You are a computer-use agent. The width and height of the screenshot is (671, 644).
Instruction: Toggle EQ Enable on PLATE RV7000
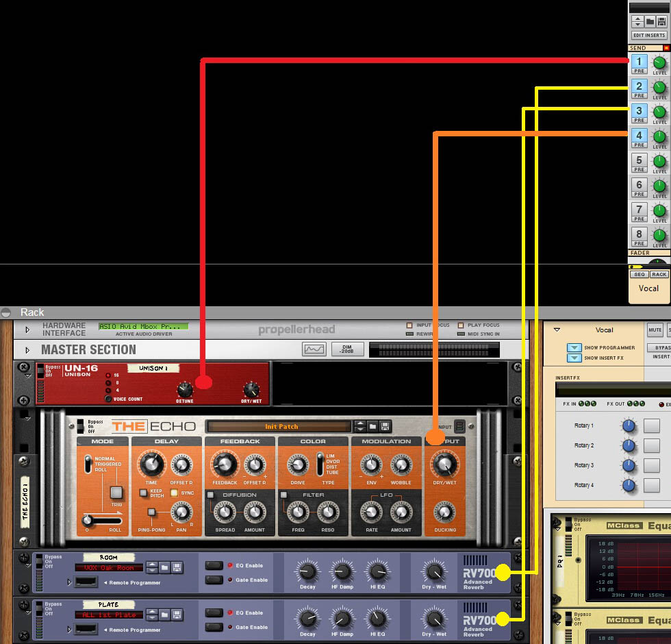(214, 612)
